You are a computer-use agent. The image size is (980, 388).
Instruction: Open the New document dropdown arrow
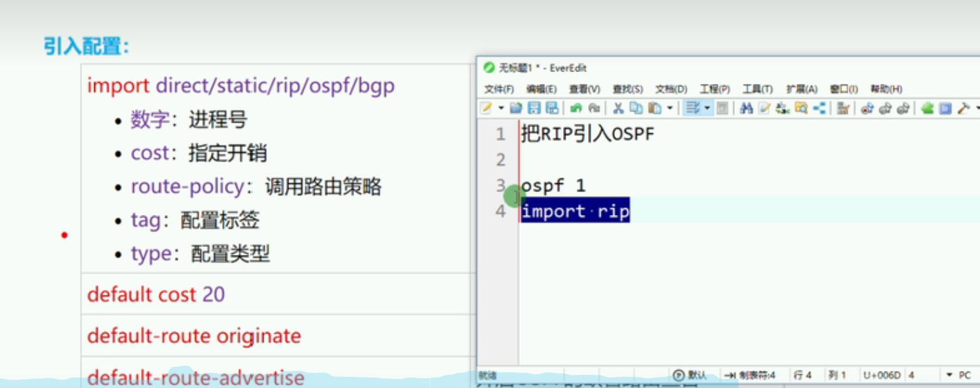[501, 108]
